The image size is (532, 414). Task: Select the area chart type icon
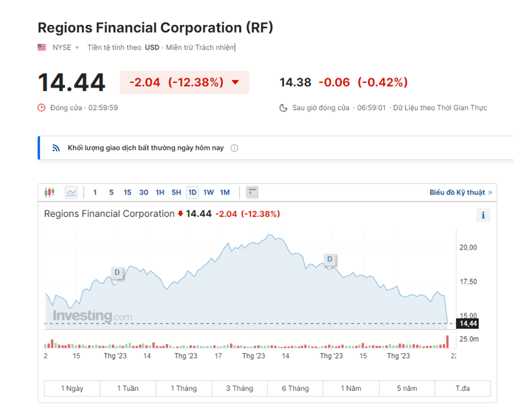tap(72, 192)
